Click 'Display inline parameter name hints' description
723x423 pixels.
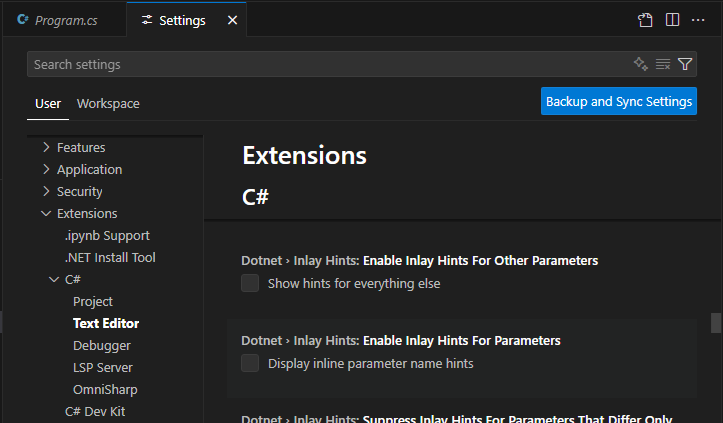(371, 363)
